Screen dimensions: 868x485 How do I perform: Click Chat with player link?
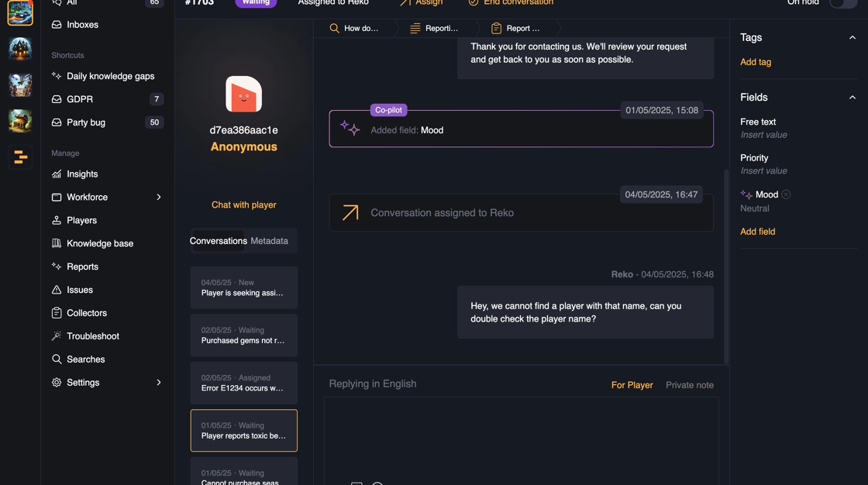tap(243, 205)
